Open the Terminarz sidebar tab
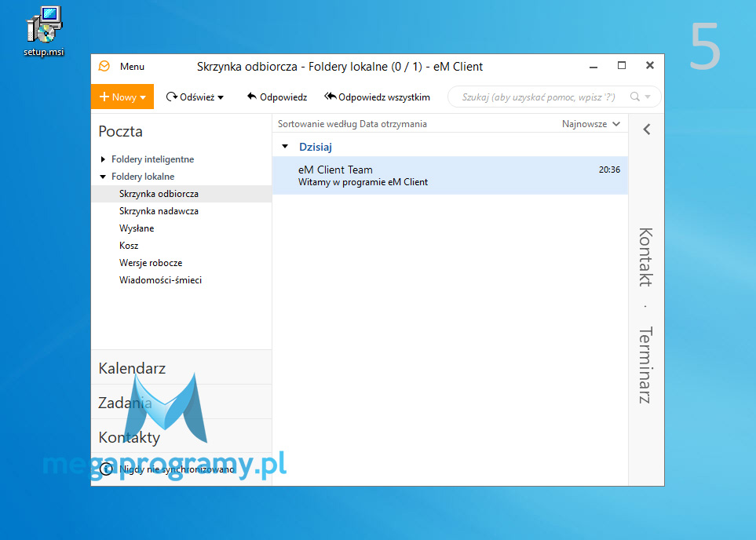 [x=645, y=365]
